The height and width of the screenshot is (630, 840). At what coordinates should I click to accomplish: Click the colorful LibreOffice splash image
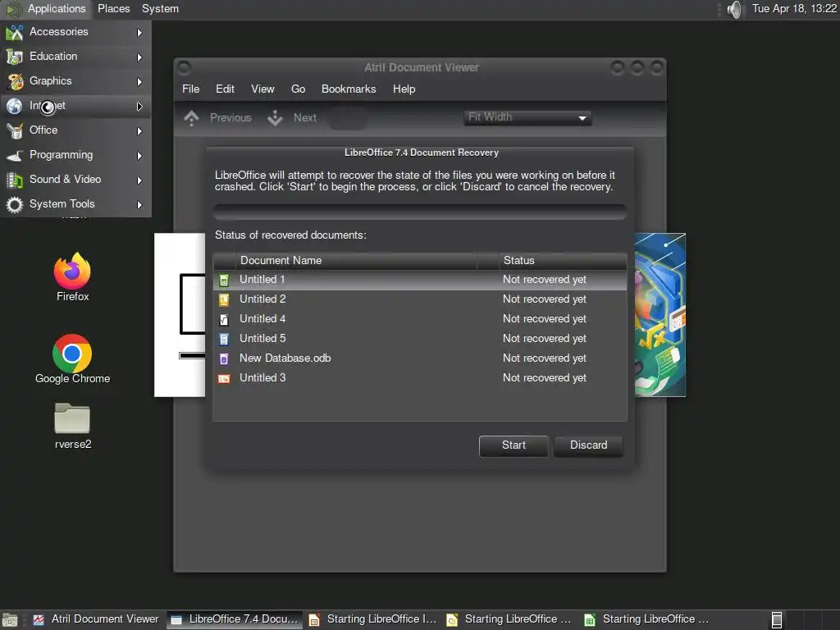click(660, 315)
